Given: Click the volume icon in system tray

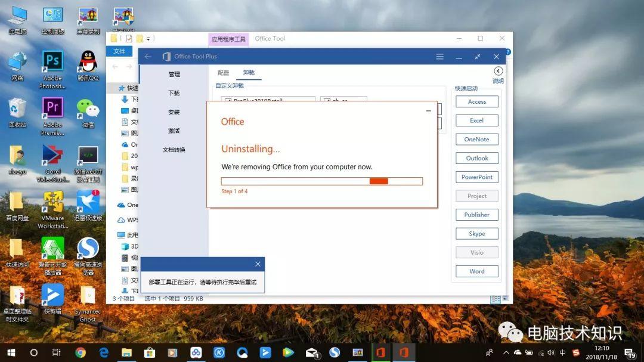Looking at the screenshot, I should [551, 352].
